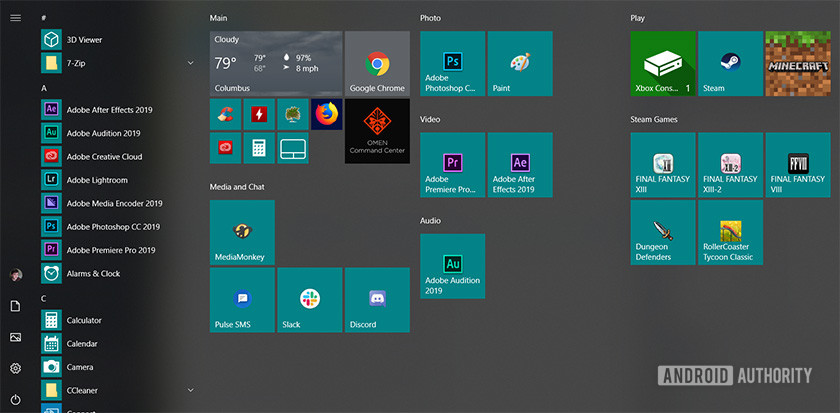Launch the FINAL FANTASY XIII tile
Viewport: 840px width, 413px height.
point(663,164)
